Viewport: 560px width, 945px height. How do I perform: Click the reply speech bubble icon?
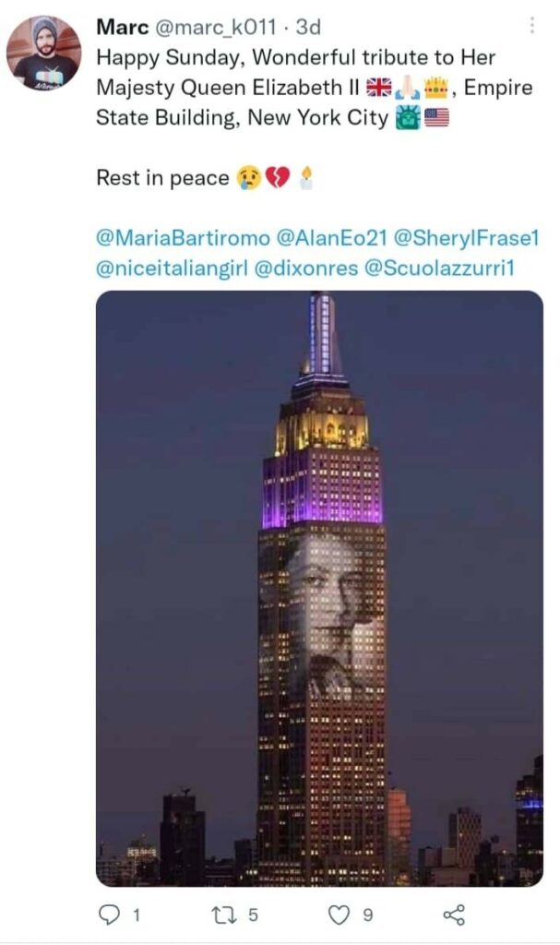[x=109, y=915]
